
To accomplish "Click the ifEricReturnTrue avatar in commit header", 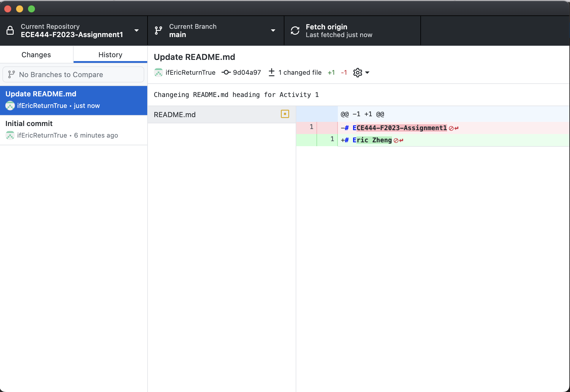I will click(x=159, y=72).
